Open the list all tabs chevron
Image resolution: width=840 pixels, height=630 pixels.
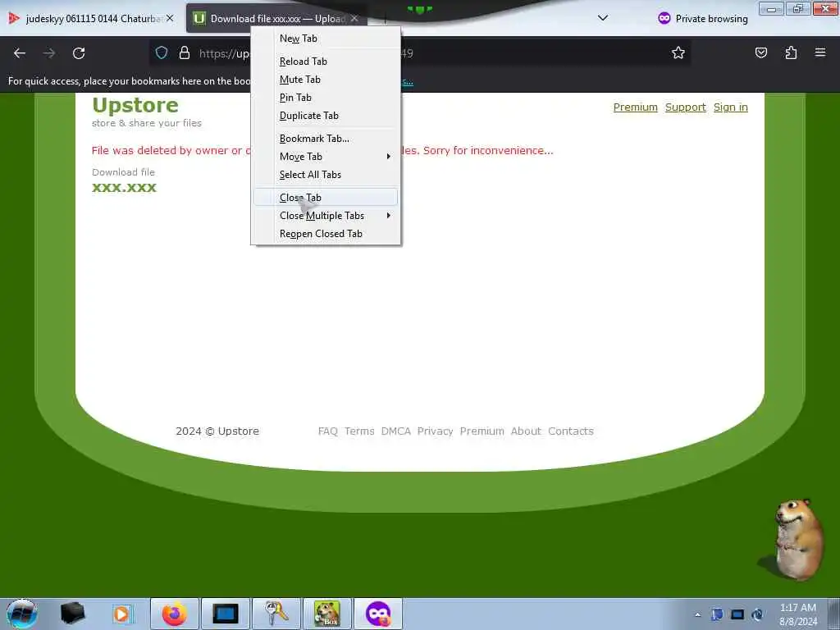point(603,18)
